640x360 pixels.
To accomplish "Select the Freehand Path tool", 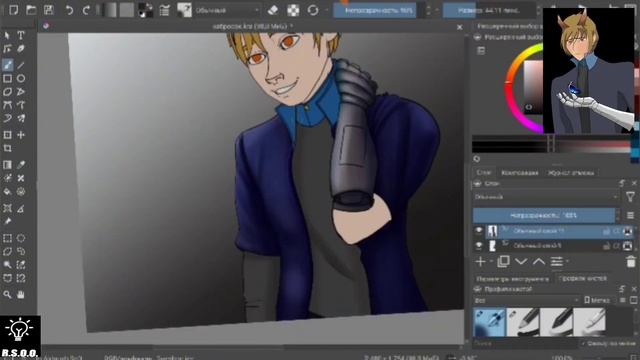I will point(21,105).
